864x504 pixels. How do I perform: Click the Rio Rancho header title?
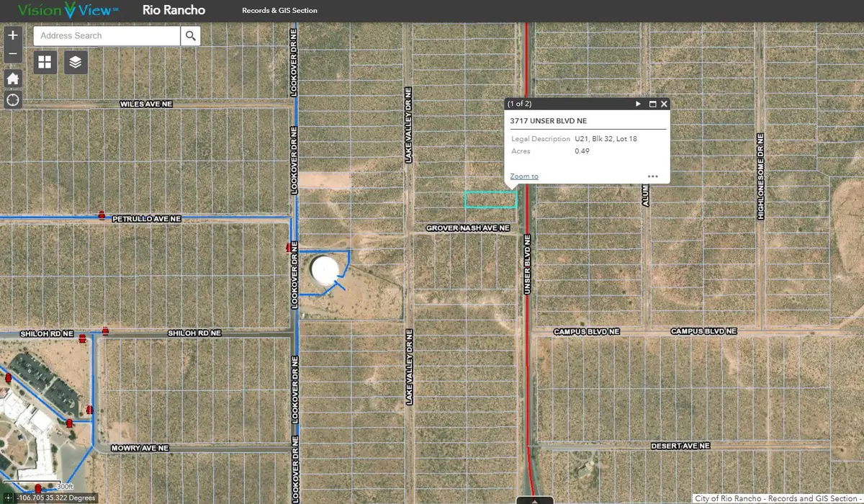point(174,10)
